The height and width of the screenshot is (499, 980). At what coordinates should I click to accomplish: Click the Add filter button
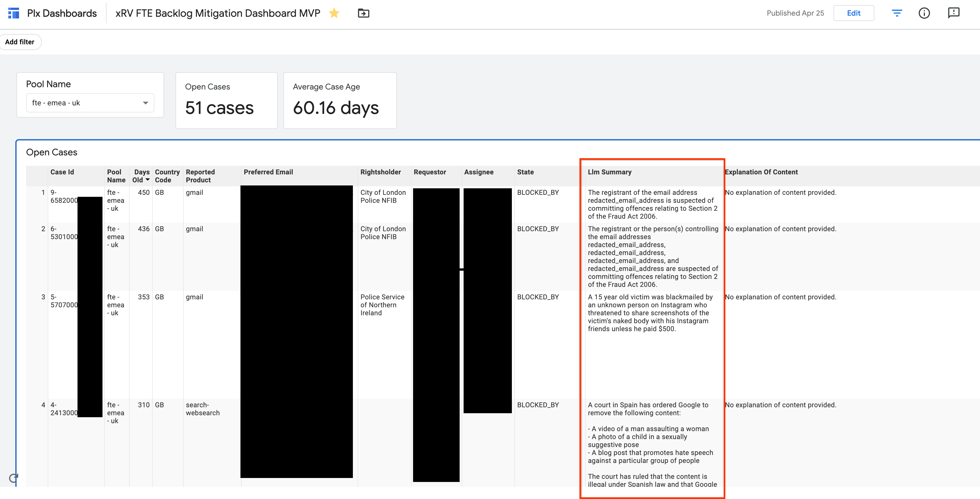click(x=20, y=42)
